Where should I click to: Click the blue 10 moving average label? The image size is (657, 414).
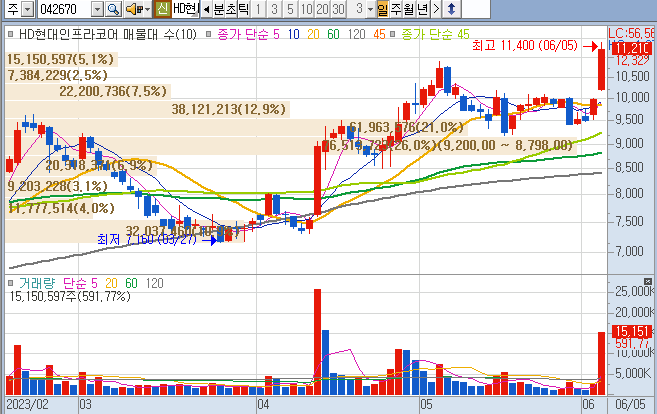293,34
